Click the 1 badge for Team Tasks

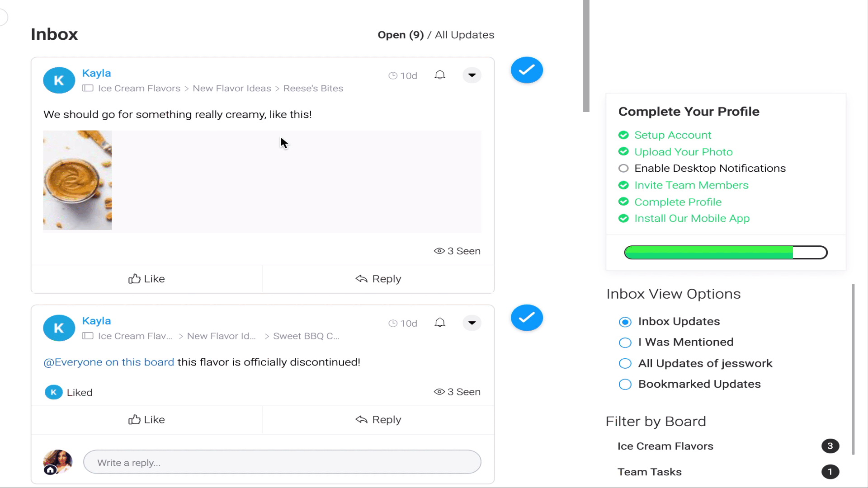coord(830,472)
